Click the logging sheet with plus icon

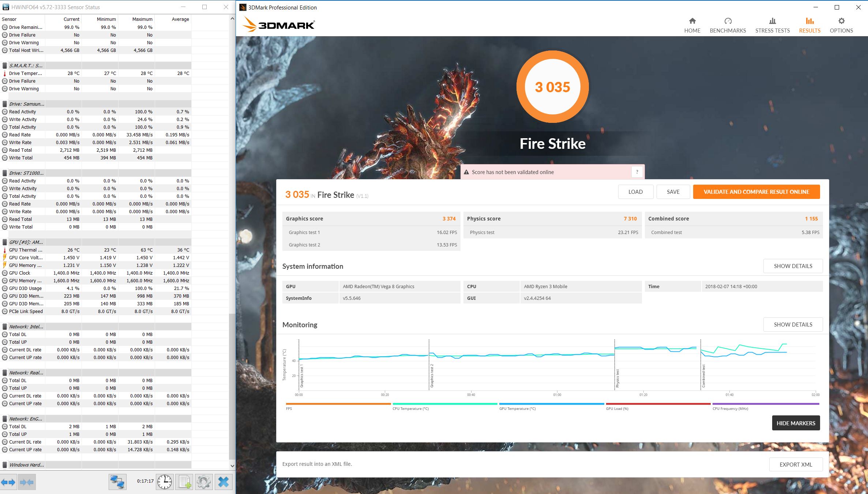(184, 482)
